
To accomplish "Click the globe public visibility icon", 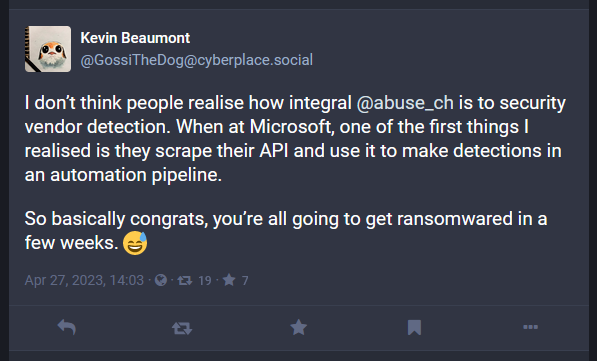I will [x=161, y=280].
